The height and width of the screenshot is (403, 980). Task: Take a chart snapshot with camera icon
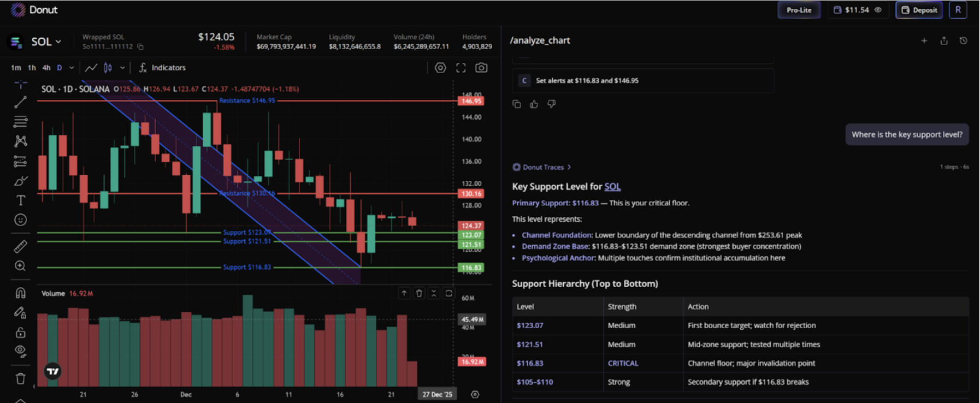[x=481, y=68]
